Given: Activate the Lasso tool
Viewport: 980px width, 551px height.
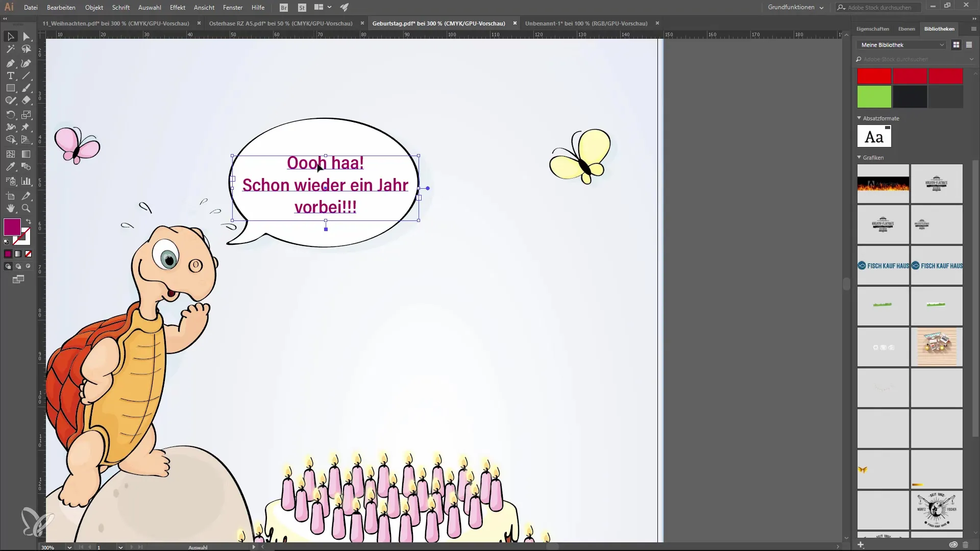Looking at the screenshot, I should [x=27, y=49].
